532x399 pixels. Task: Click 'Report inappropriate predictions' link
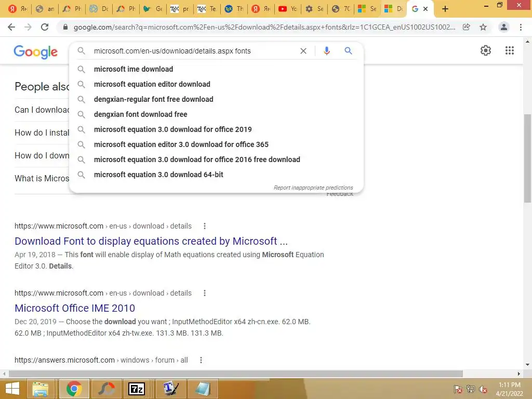pyautogui.click(x=313, y=188)
